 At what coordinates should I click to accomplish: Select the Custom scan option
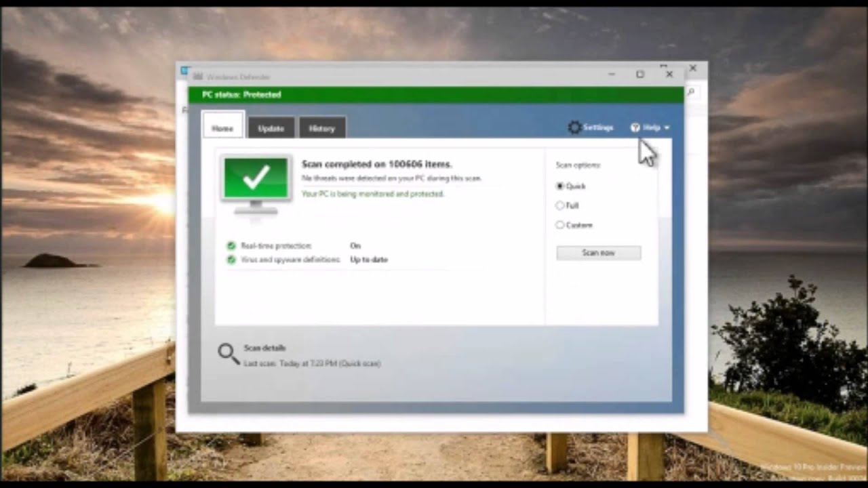pos(560,225)
